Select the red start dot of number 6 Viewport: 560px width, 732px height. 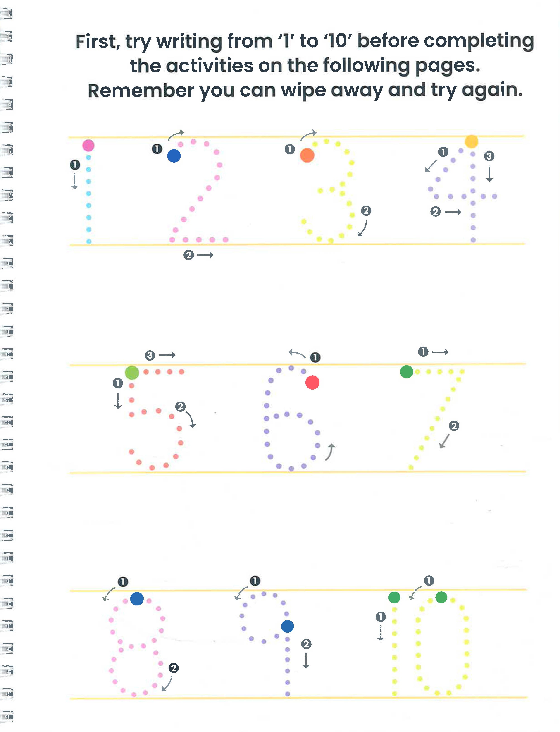point(312,383)
